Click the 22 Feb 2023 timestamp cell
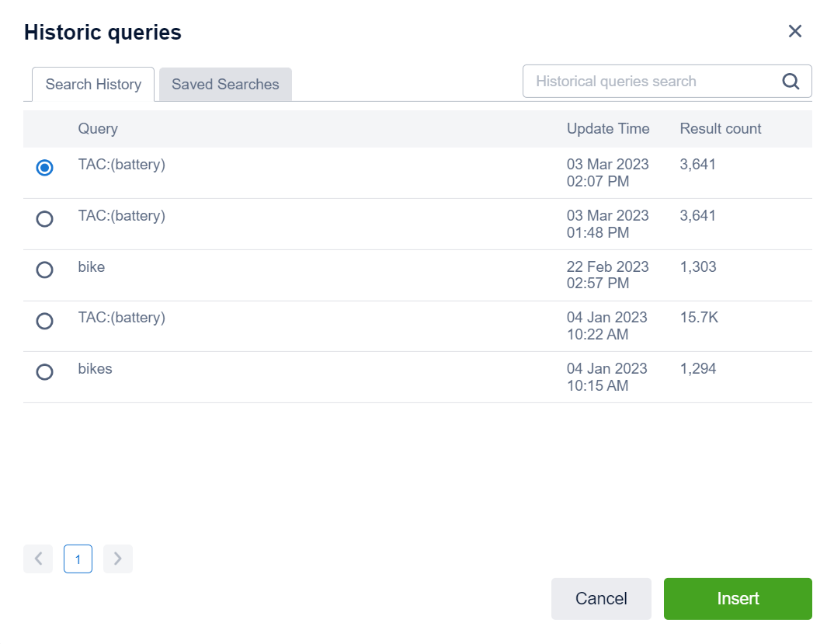Viewport: 834px width, 644px height. [x=607, y=275]
